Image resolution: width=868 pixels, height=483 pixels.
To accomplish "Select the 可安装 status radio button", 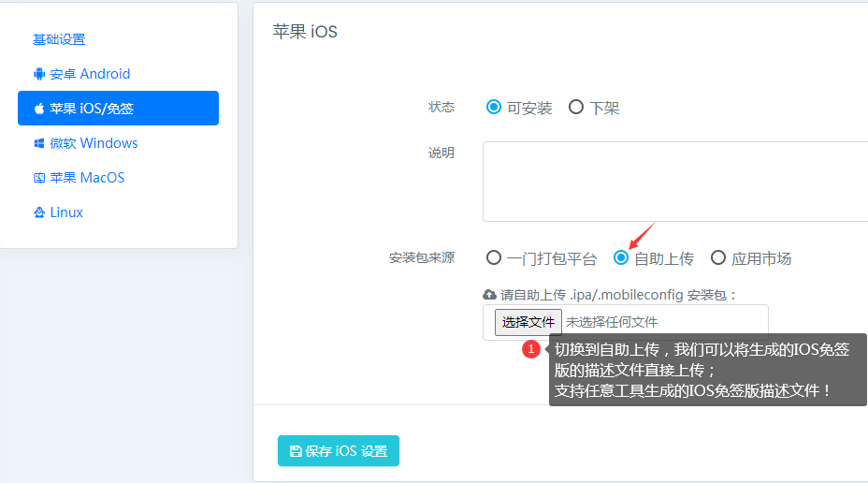I will [x=493, y=107].
